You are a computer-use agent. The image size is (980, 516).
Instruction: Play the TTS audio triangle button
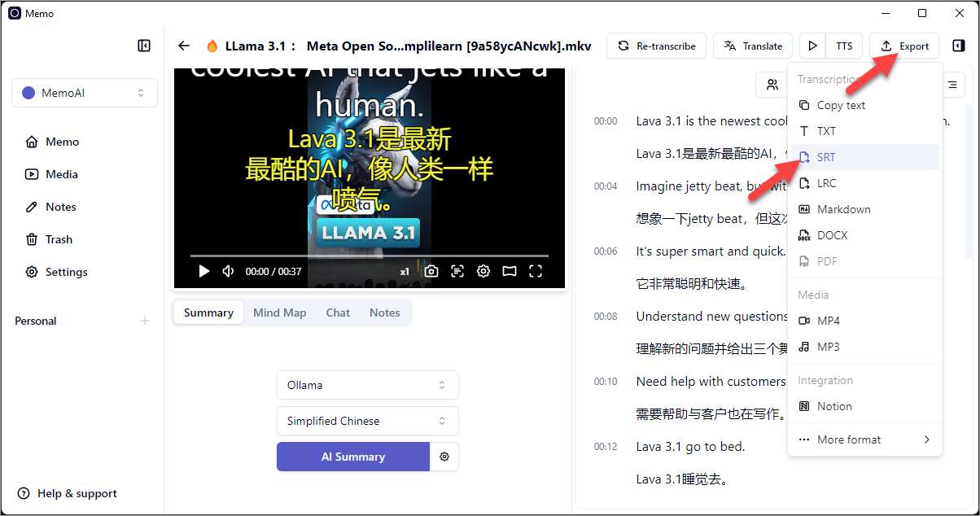(x=812, y=46)
